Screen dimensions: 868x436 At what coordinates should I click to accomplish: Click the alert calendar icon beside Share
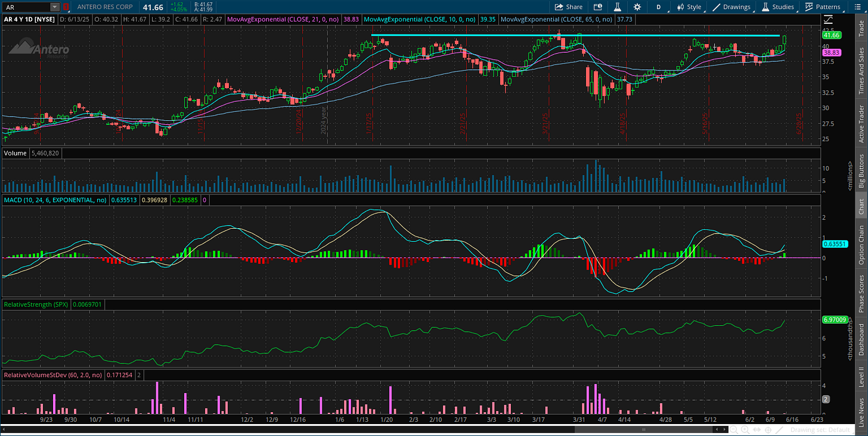[x=598, y=7]
